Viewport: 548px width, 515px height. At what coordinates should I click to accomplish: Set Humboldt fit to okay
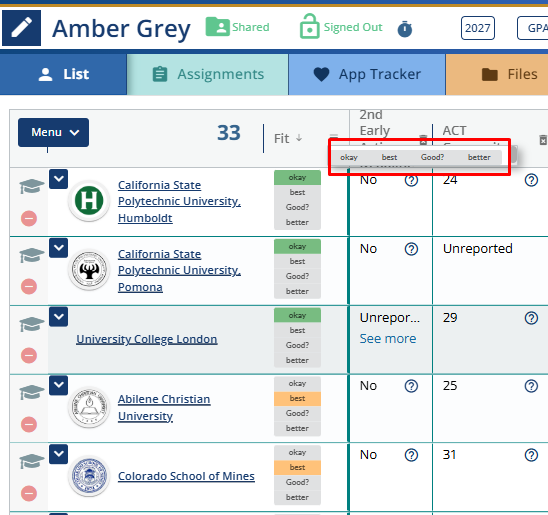(x=297, y=177)
